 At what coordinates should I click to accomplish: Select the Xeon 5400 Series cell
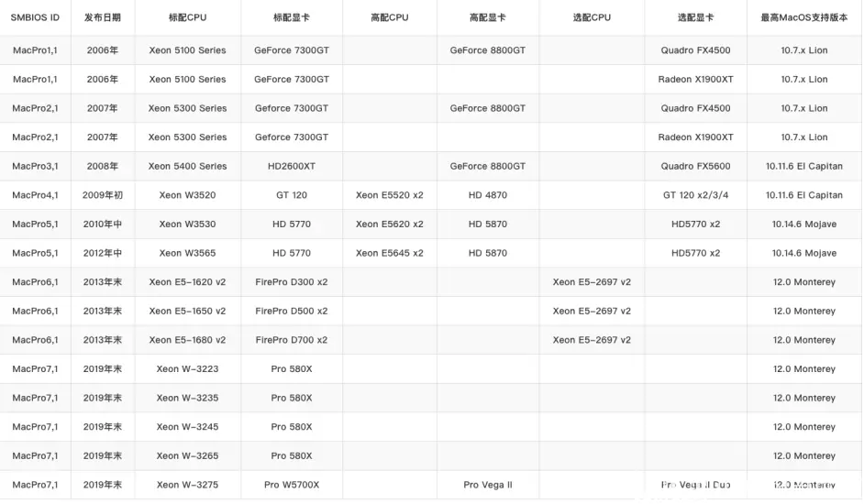tap(187, 167)
